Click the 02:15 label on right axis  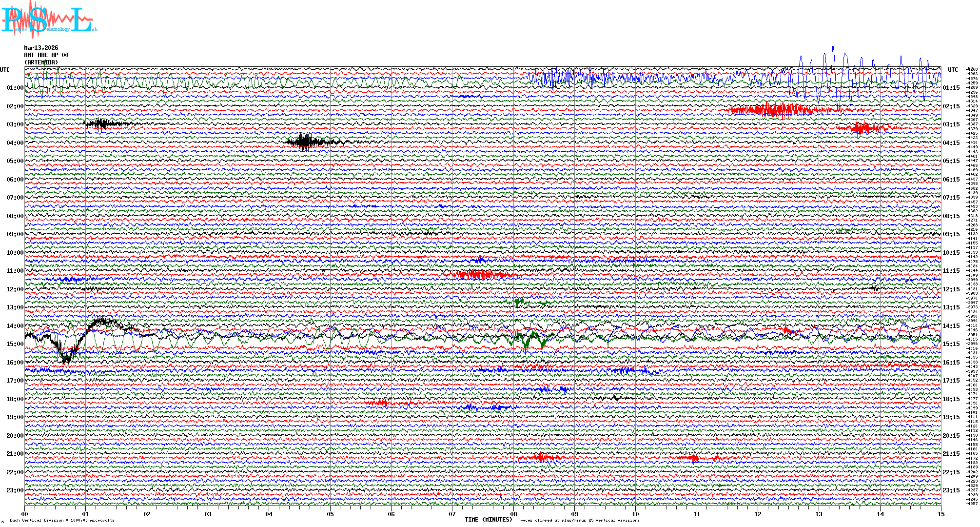pyautogui.click(x=951, y=106)
